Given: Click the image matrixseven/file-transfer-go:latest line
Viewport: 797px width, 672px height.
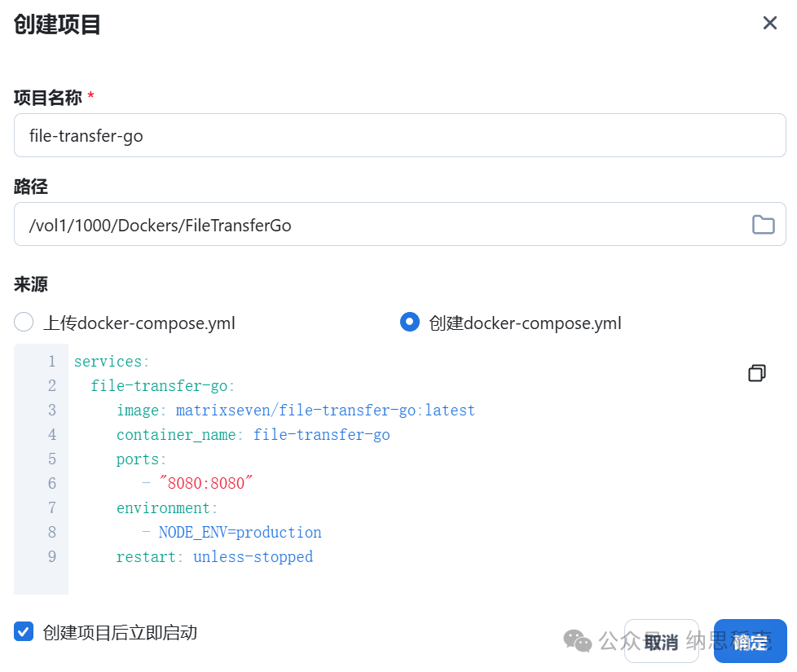Looking at the screenshot, I should (x=295, y=410).
